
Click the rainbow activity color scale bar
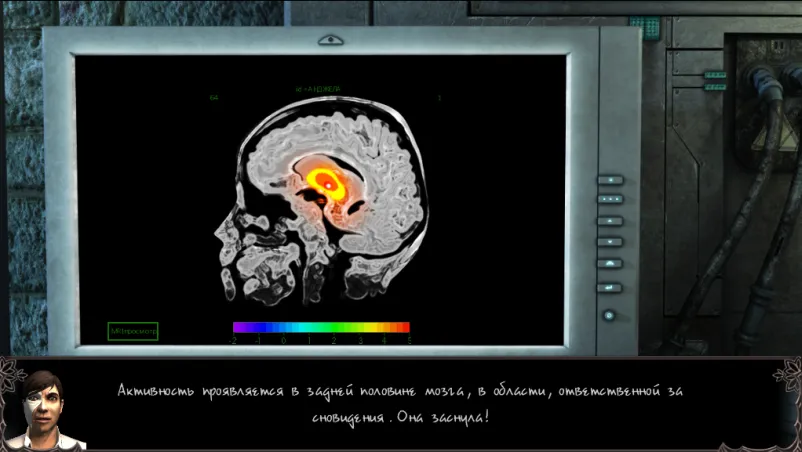[321, 327]
